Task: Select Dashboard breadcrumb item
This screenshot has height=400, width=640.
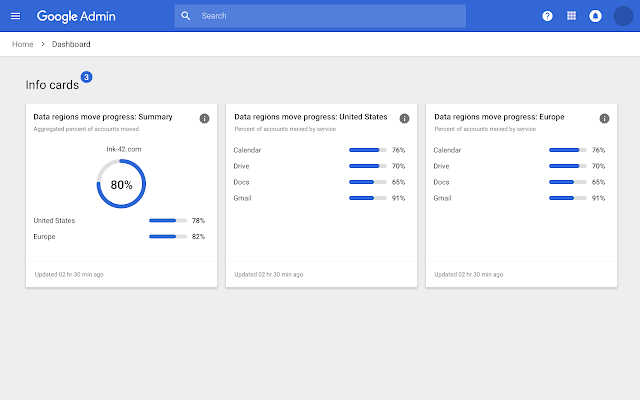Action: click(x=72, y=44)
